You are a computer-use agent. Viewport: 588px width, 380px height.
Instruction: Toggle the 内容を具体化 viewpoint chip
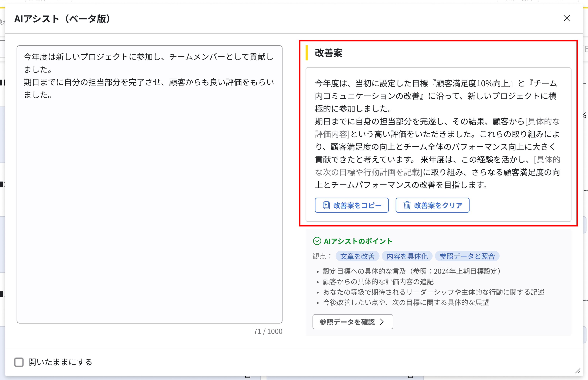[x=407, y=256]
